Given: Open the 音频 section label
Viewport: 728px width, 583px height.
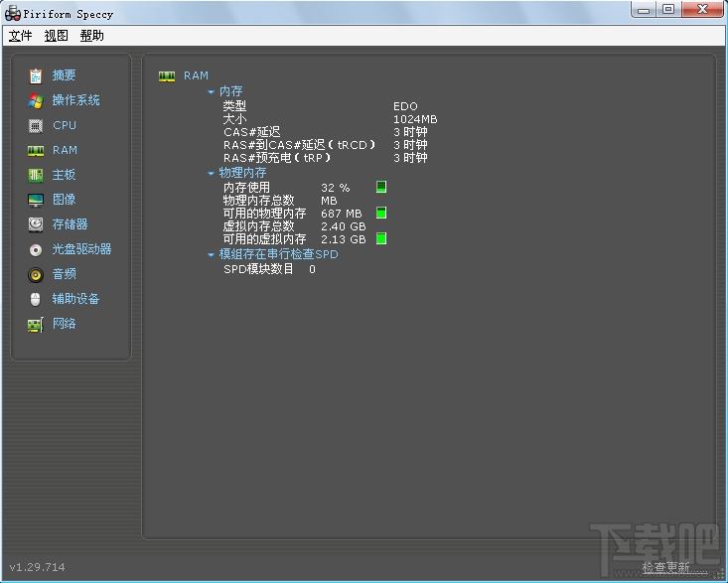Looking at the screenshot, I should pyautogui.click(x=65, y=274).
